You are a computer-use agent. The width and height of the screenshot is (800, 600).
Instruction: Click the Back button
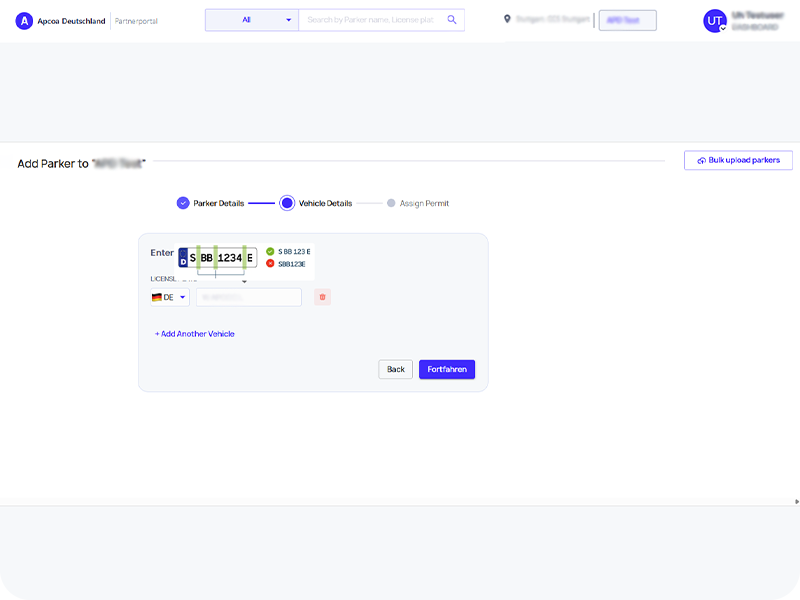396,369
